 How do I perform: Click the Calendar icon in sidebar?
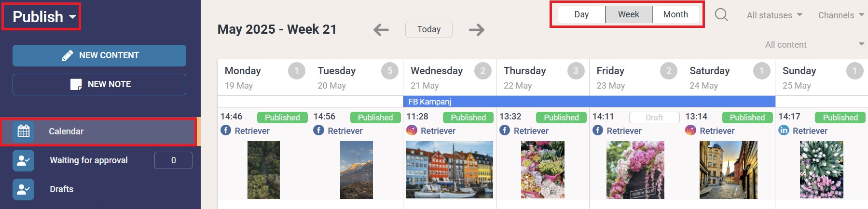[24, 131]
